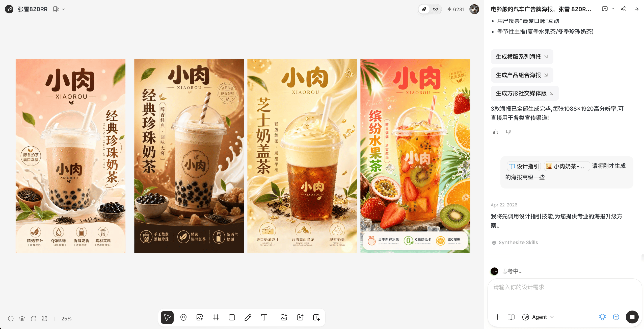
Task: Open the AI video generator tool
Action: [300, 318]
